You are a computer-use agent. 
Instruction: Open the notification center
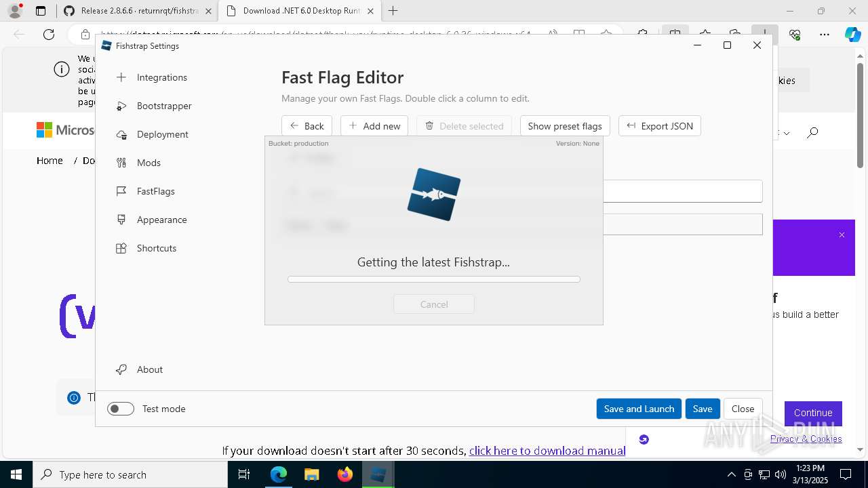pos(846,474)
